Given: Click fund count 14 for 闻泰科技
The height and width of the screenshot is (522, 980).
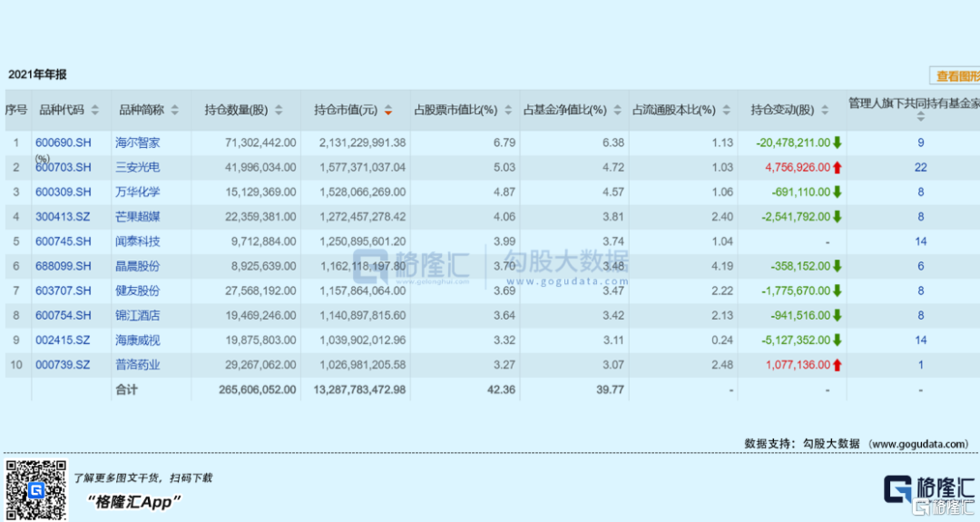Looking at the screenshot, I should click(921, 241).
